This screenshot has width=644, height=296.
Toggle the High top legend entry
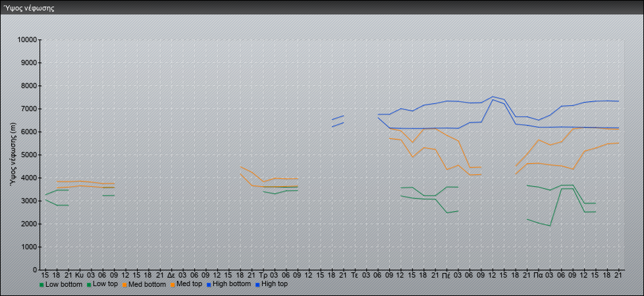coord(271,284)
